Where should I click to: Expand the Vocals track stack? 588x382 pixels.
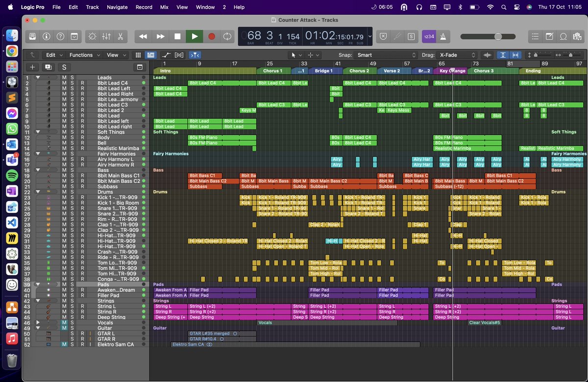[x=38, y=323]
